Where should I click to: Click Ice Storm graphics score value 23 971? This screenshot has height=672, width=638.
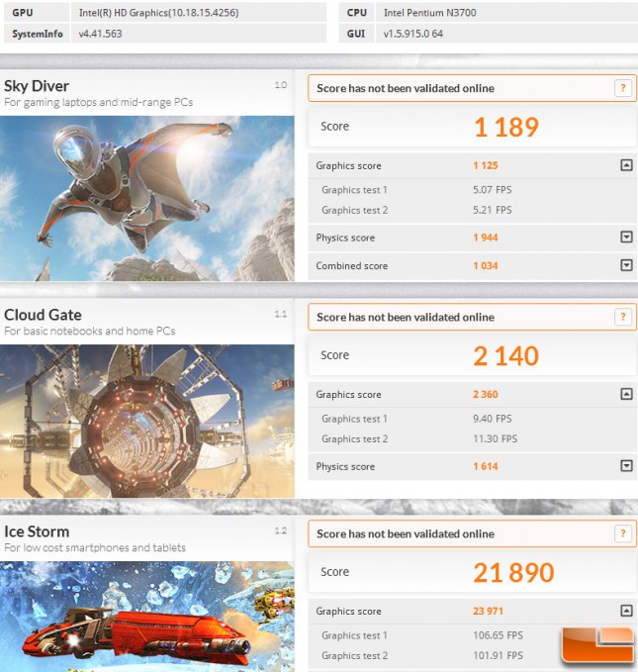click(488, 612)
